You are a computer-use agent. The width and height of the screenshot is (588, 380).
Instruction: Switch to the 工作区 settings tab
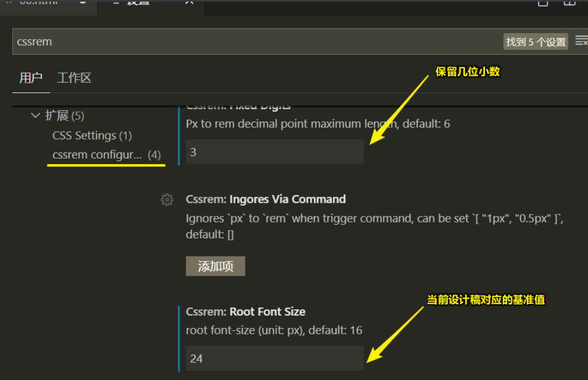(x=74, y=78)
